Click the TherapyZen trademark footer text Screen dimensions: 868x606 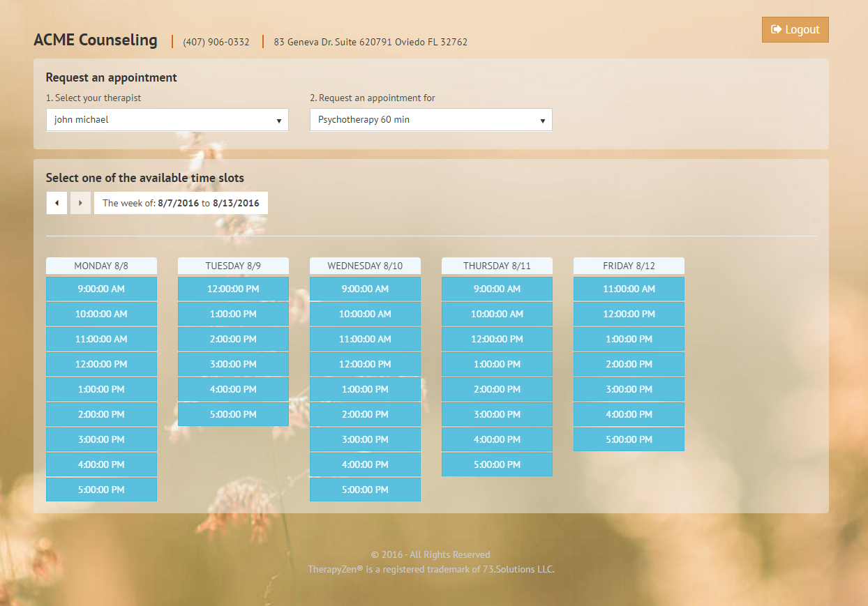click(431, 569)
